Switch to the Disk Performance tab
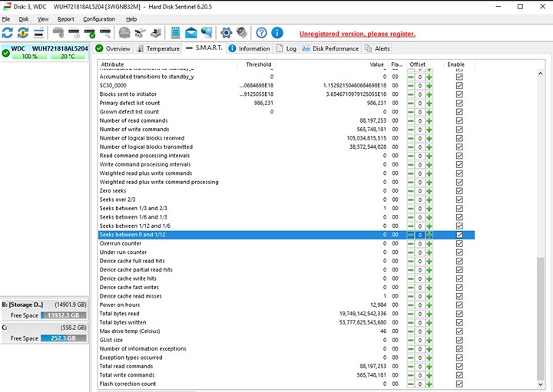 330,48
